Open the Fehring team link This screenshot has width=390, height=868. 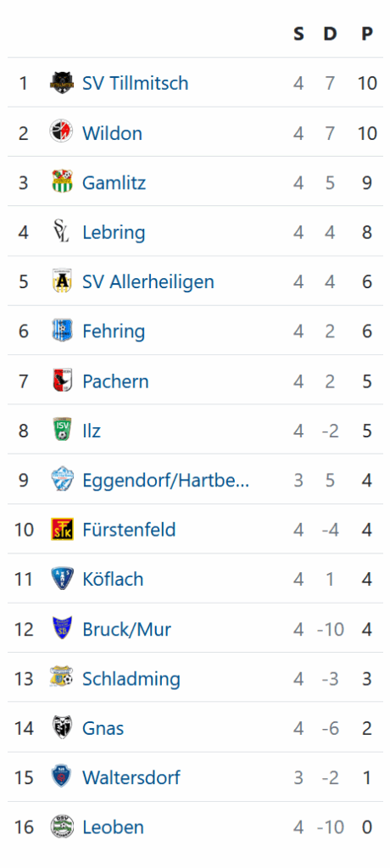114,331
